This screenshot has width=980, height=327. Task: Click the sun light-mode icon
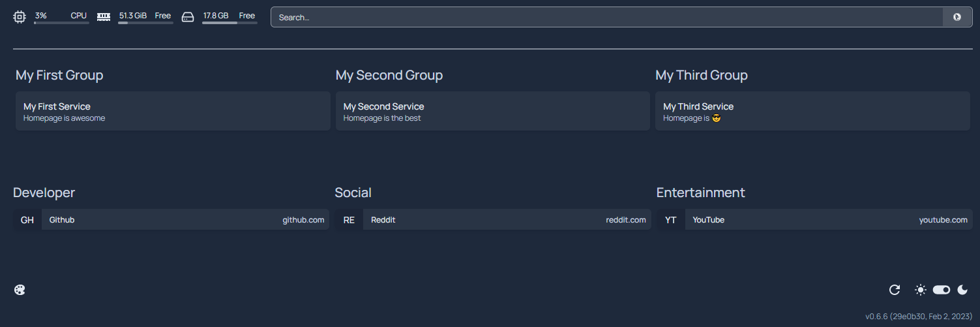[920, 290]
